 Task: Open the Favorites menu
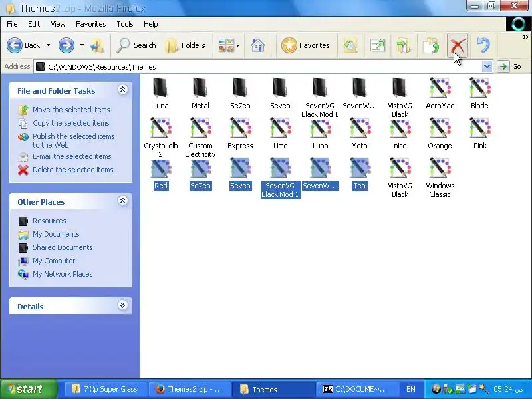(91, 24)
